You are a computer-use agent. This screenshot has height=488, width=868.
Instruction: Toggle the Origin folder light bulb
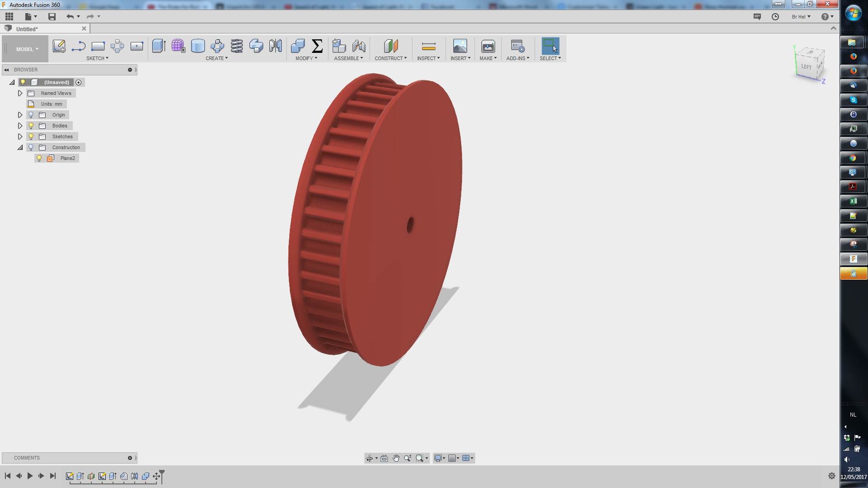[30, 114]
